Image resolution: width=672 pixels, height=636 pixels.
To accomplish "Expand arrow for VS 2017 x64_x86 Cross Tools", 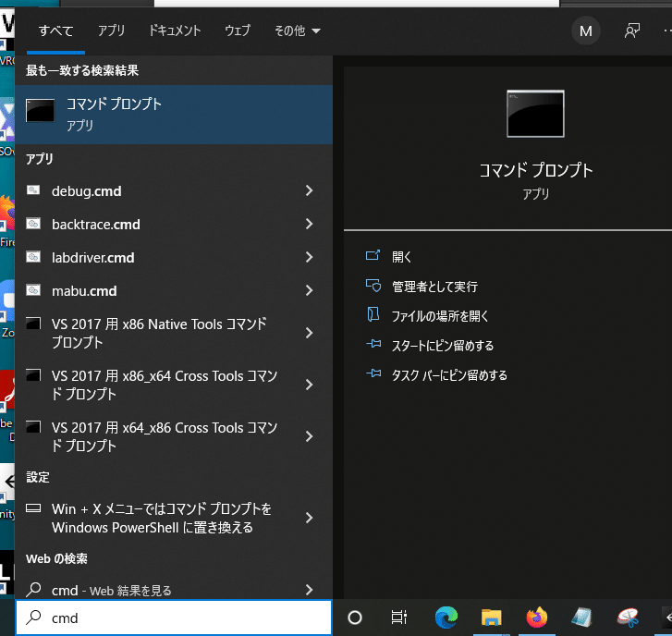I will [x=309, y=436].
